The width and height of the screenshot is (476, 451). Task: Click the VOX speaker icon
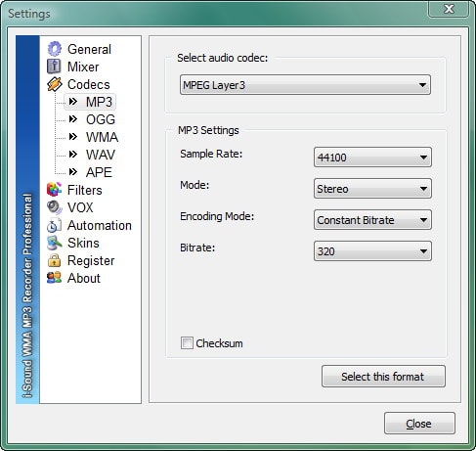click(x=54, y=207)
